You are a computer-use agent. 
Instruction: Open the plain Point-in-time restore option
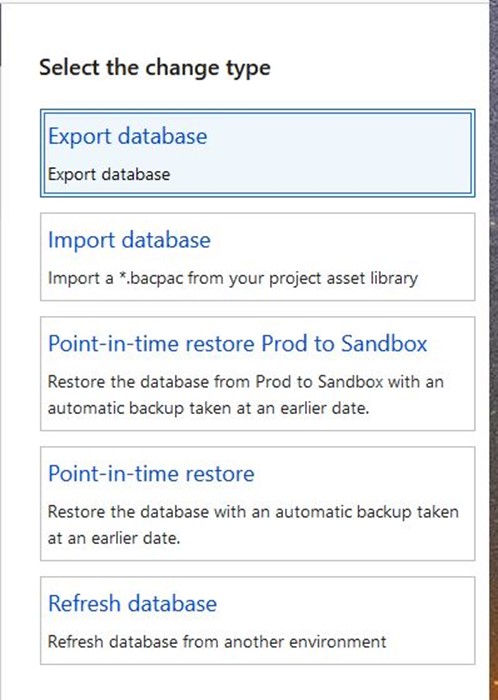151,473
